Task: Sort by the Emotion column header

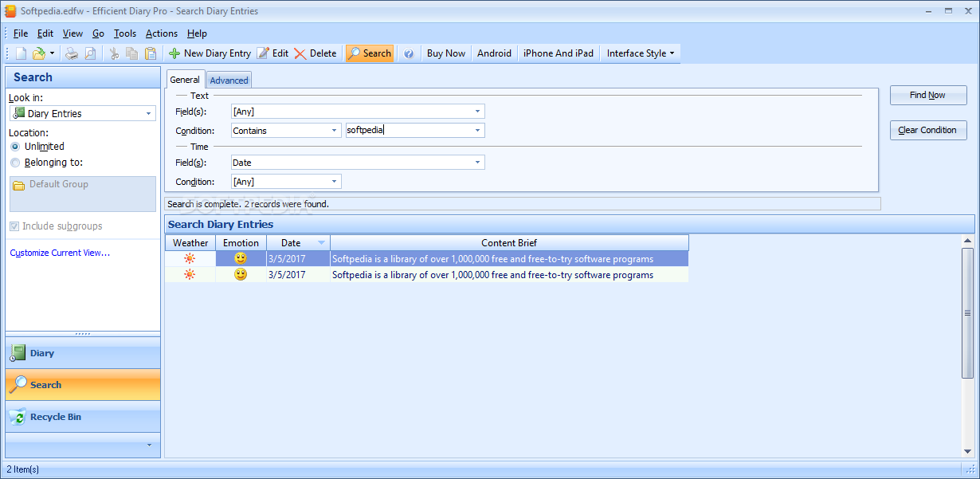Action: click(x=241, y=243)
